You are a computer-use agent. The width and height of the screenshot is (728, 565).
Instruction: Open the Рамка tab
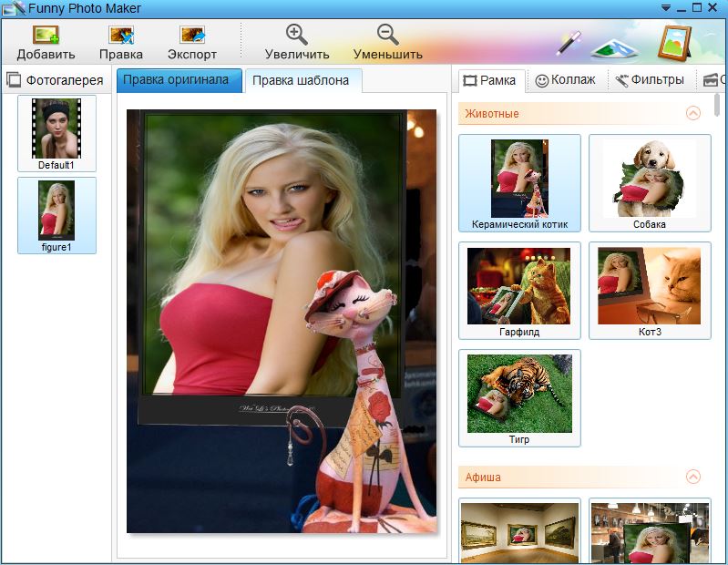point(491,80)
